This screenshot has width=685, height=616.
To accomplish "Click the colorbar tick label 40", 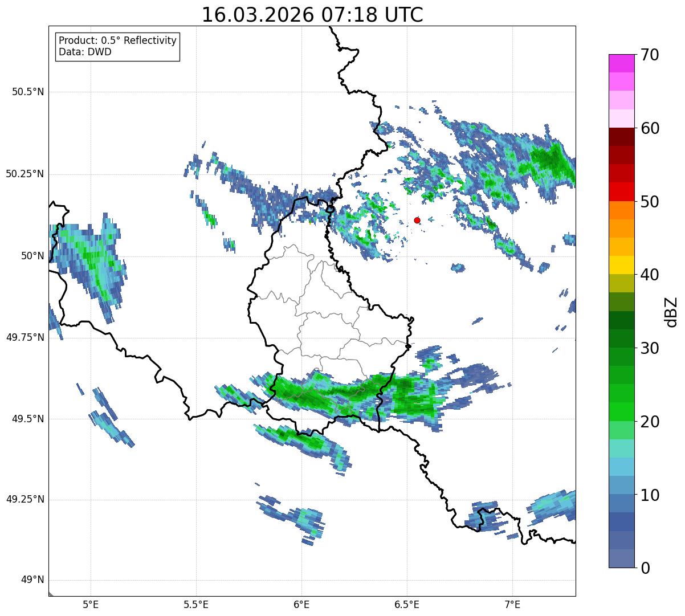I will pos(650,275).
